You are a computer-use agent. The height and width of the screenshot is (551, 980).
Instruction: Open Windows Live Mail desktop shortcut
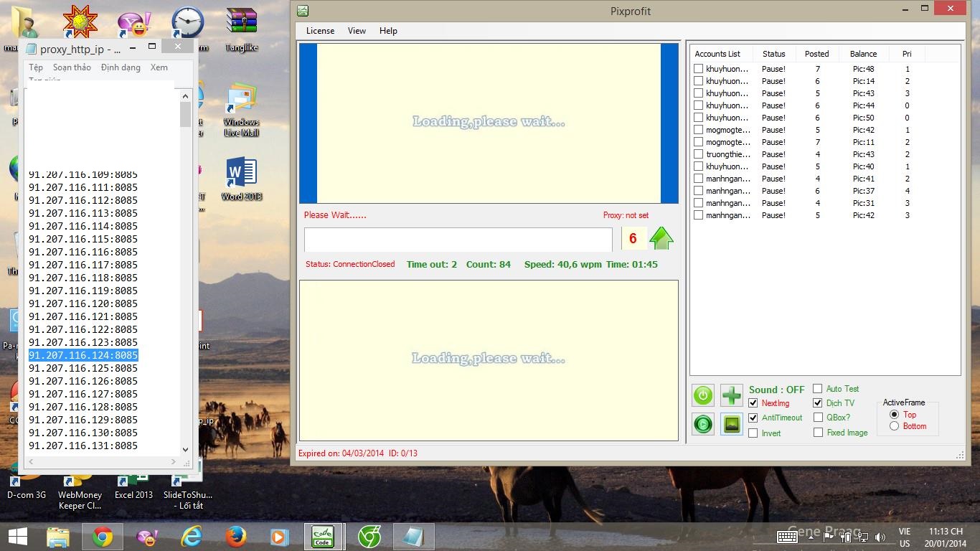242,110
